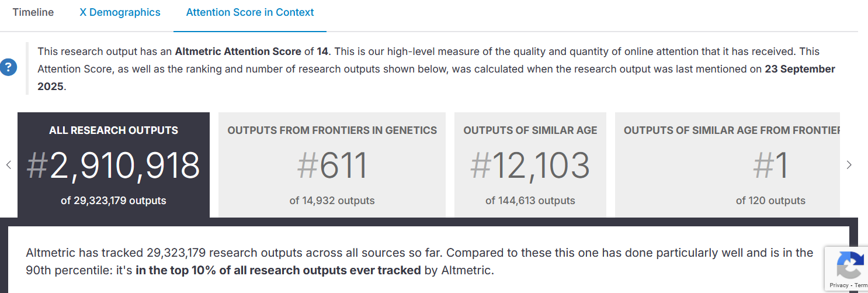
Task: Click the left carousel arrow
Action: point(9,165)
